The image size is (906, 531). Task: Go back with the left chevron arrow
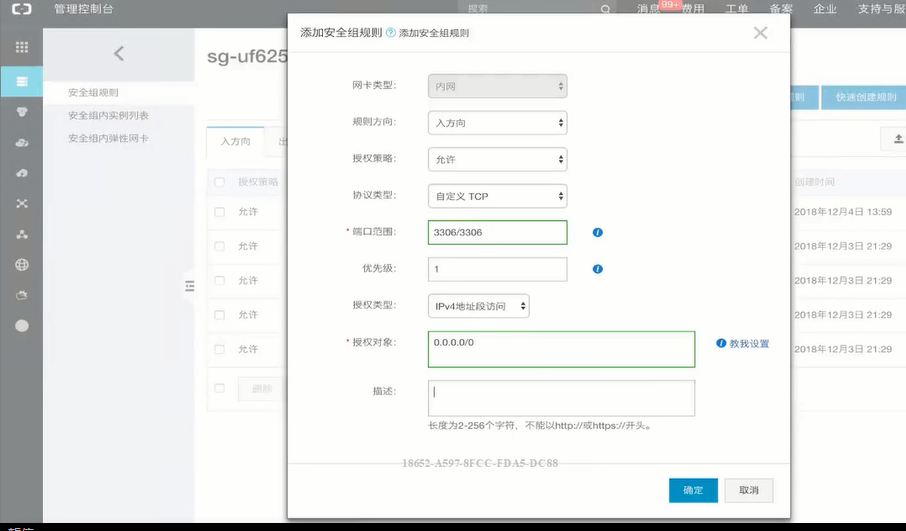[119, 54]
